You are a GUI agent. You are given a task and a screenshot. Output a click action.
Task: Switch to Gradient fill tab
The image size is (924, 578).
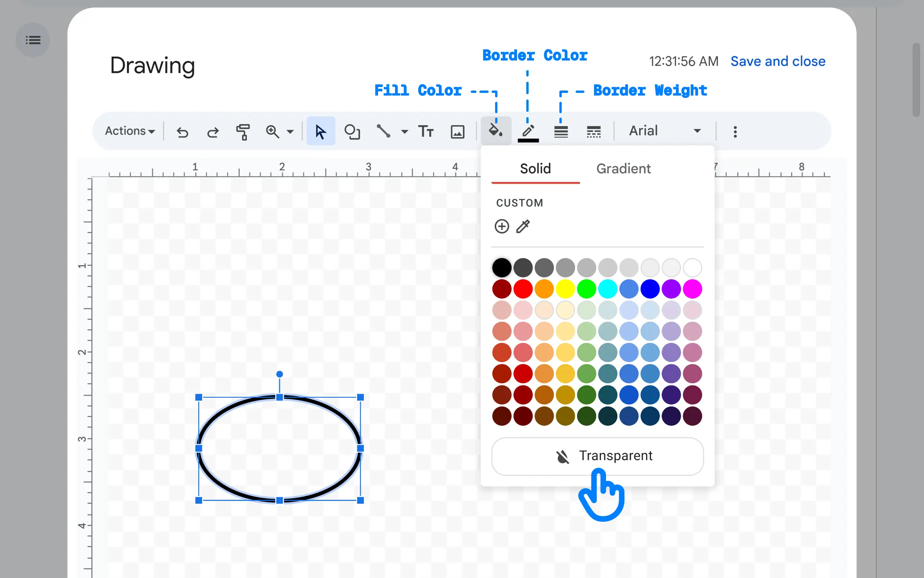[x=623, y=168]
